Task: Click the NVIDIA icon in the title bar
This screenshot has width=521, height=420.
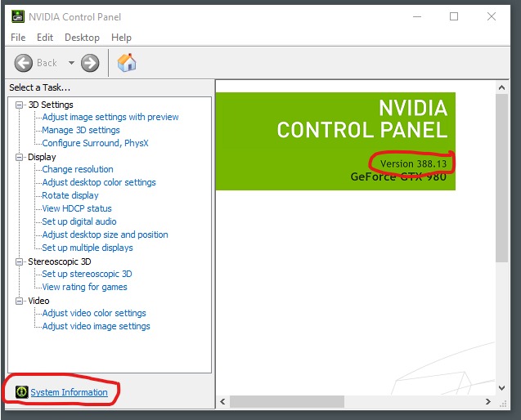Action: [16, 16]
